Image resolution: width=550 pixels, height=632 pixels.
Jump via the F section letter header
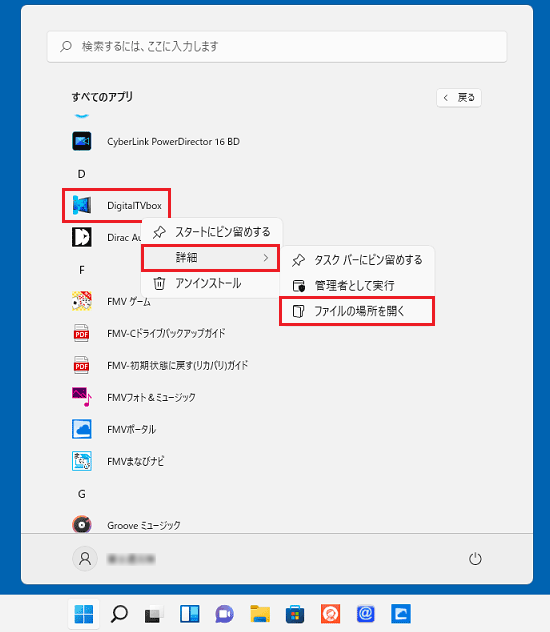(x=81, y=270)
